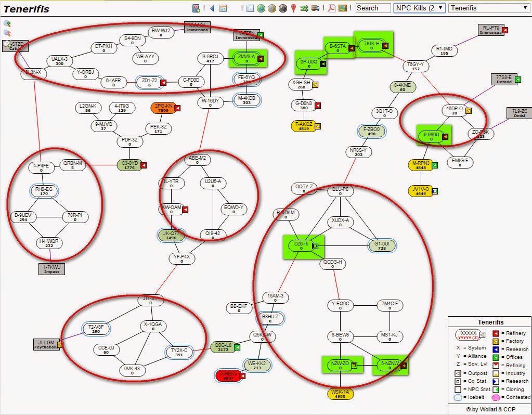The height and width of the screenshot is (415, 532).
Task: Open system X-1QGA node
Action: click(x=153, y=327)
